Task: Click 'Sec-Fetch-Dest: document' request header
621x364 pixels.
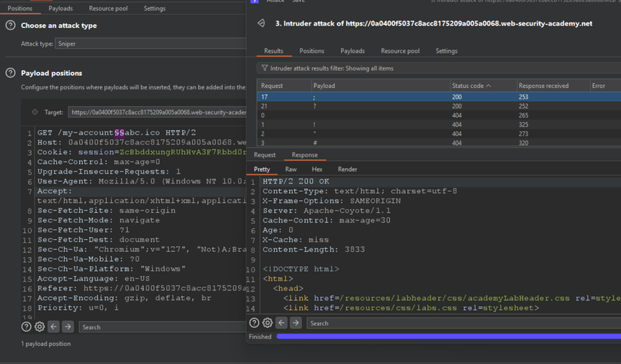Action: (98, 240)
